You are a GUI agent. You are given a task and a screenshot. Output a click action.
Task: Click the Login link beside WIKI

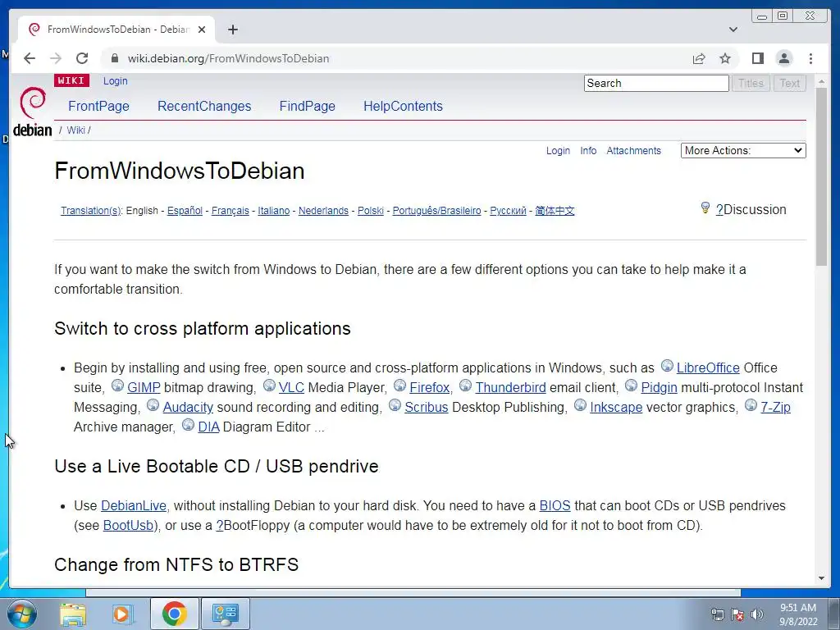pos(115,81)
